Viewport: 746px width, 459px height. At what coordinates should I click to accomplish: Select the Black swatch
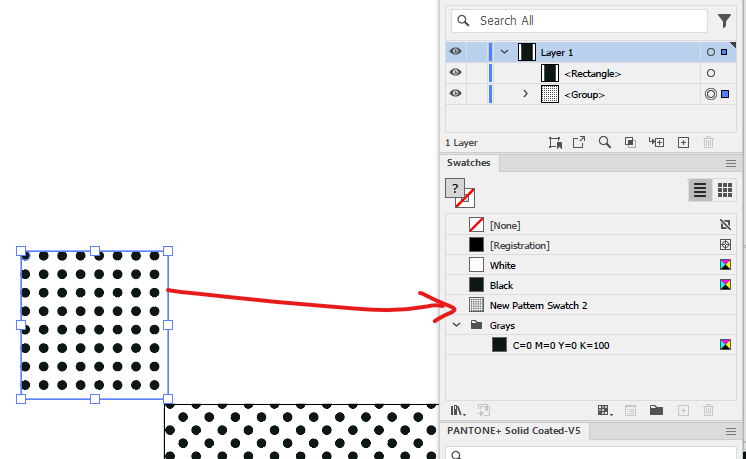tap(591, 285)
